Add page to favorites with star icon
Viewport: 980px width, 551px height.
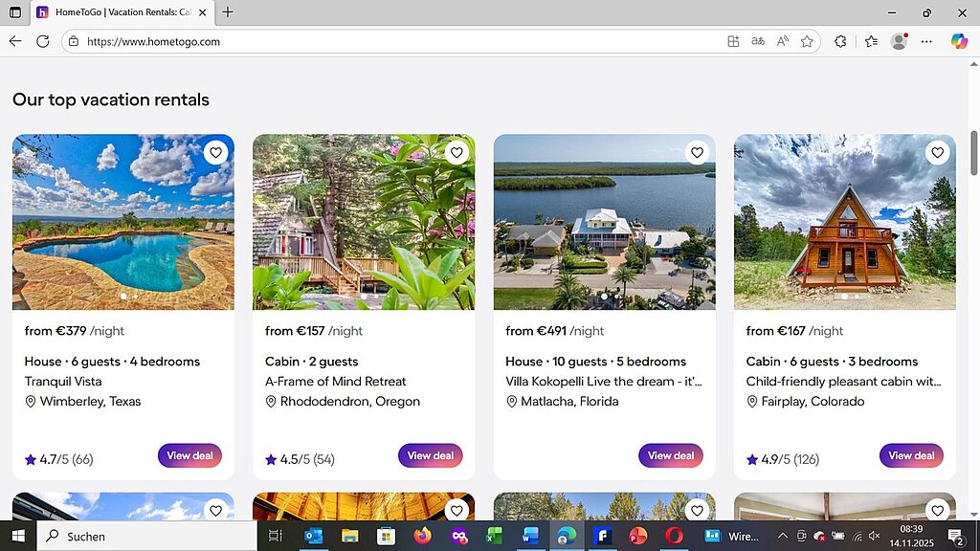tap(807, 41)
